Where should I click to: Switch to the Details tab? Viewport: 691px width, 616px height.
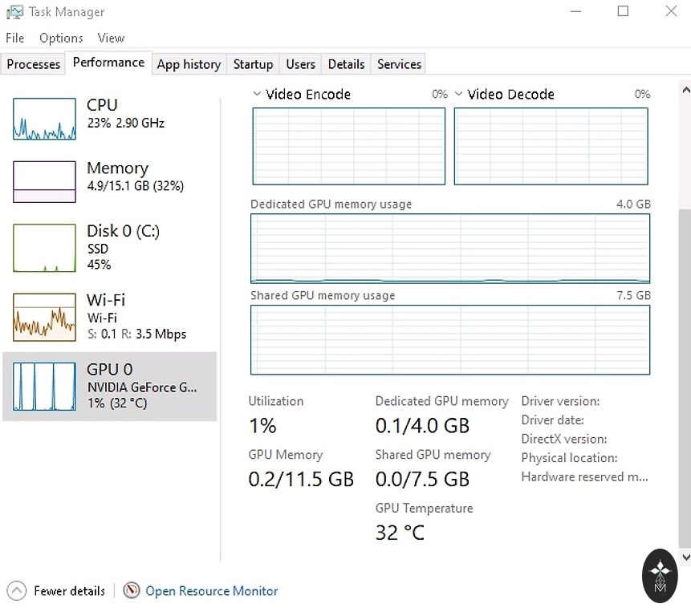click(x=346, y=64)
